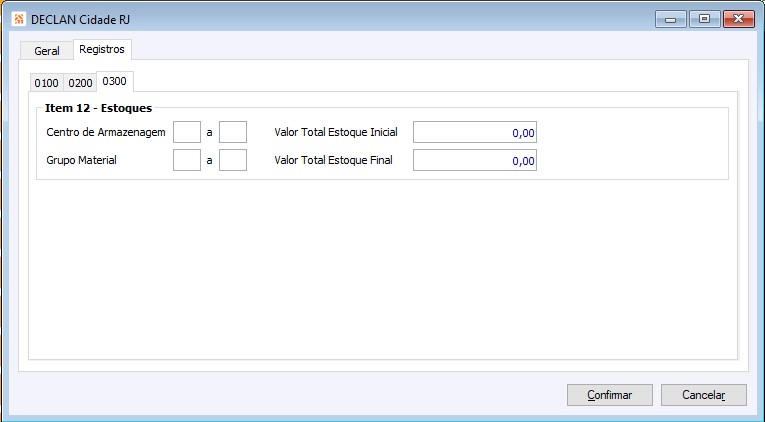Edit the Valor Total Estoque Inicial field
765x422 pixels.
[475, 132]
